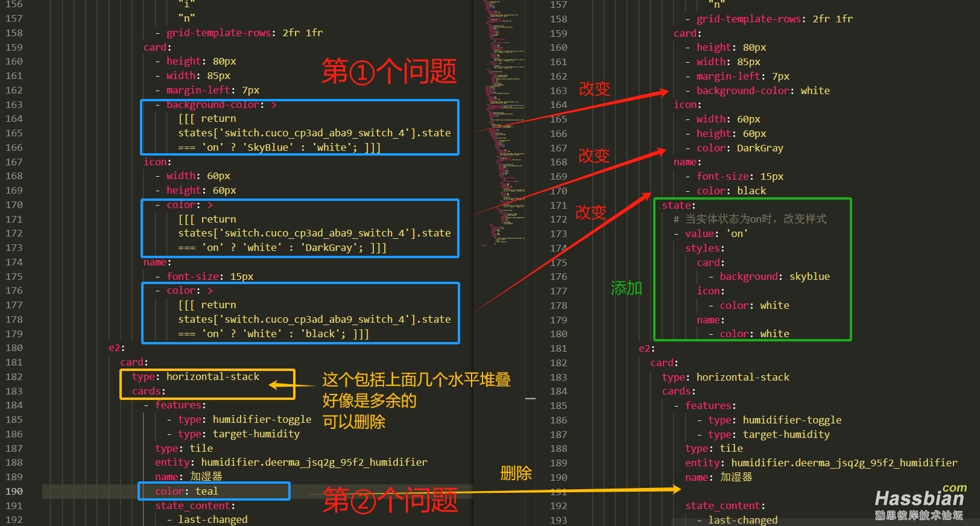Click the humidifier entity on left line 188
Viewport: 980px width, 526px height.
(291, 462)
